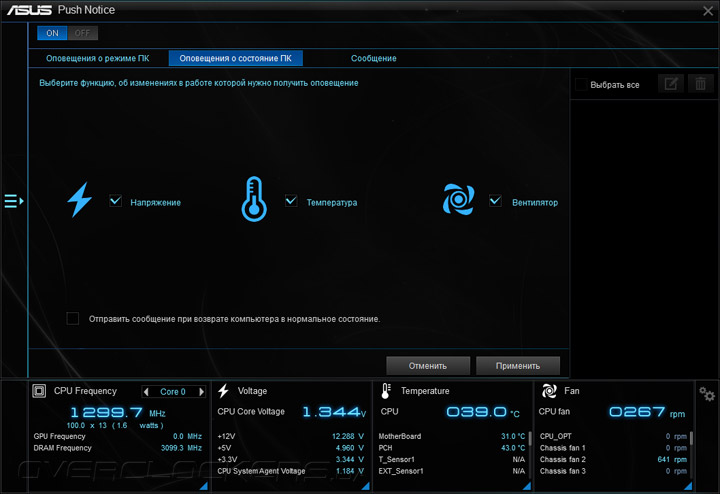
Task: Click the thermometer temperature icon
Action: click(x=254, y=199)
